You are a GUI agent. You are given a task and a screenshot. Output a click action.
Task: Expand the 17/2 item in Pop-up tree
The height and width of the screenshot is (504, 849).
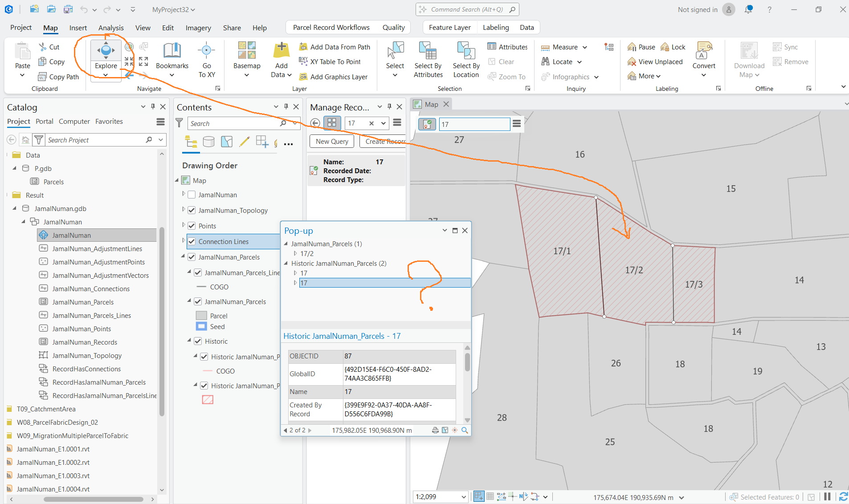(295, 253)
